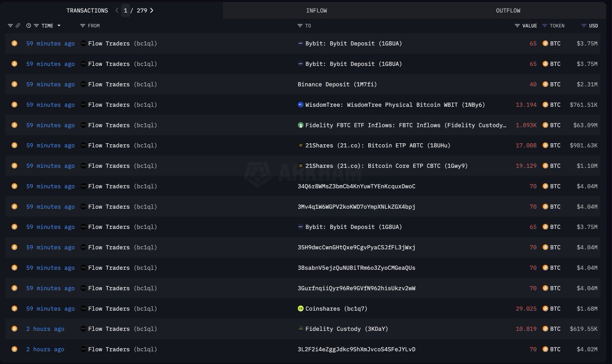Click the value 19.129
The image size is (612, 364).
click(x=526, y=166)
